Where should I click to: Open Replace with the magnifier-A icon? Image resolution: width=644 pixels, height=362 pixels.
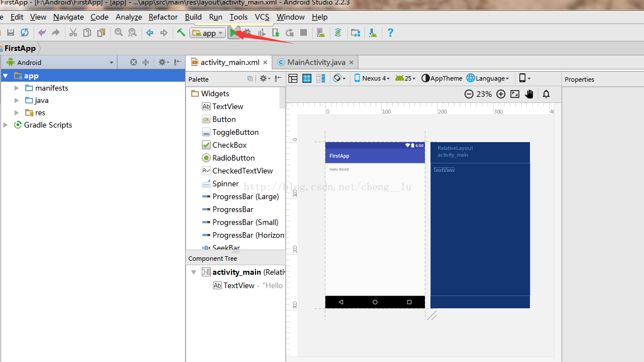(132, 32)
